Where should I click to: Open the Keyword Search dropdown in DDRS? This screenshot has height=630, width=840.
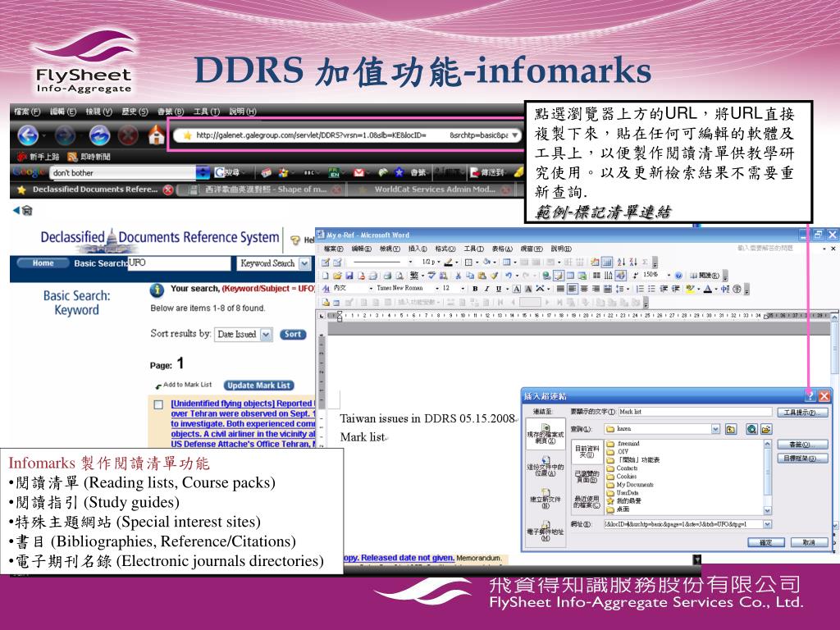point(305,263)
